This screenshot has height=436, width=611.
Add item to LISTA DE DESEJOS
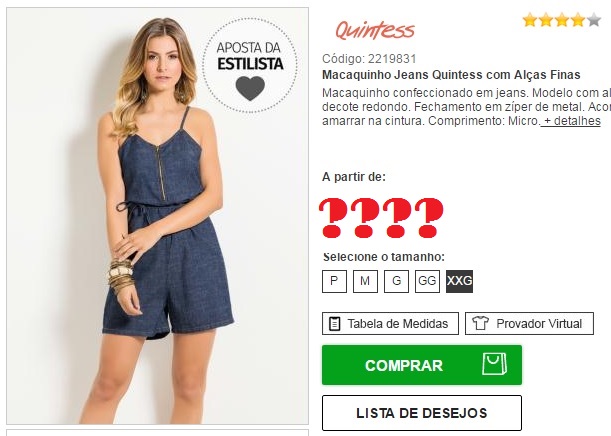pos(422,413)
